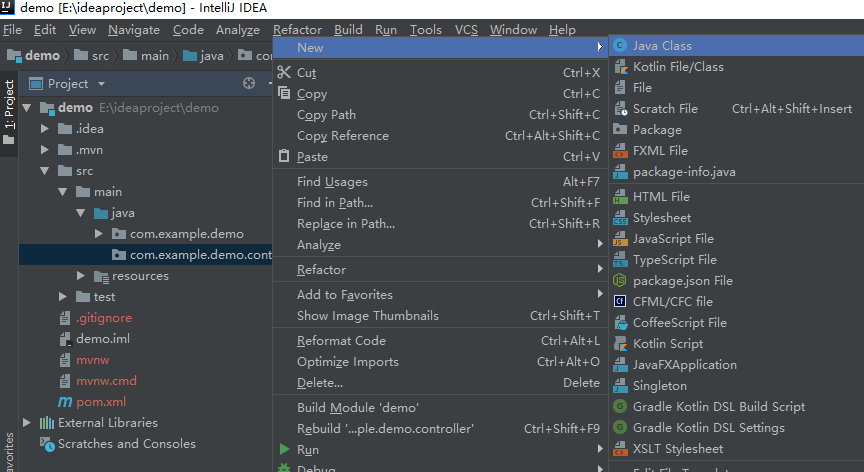This screenshot has width=864, height=472.
Task: Click the demo breadcrumb in navigation bar
Action: pyautogui.click(x=34, y=56)
